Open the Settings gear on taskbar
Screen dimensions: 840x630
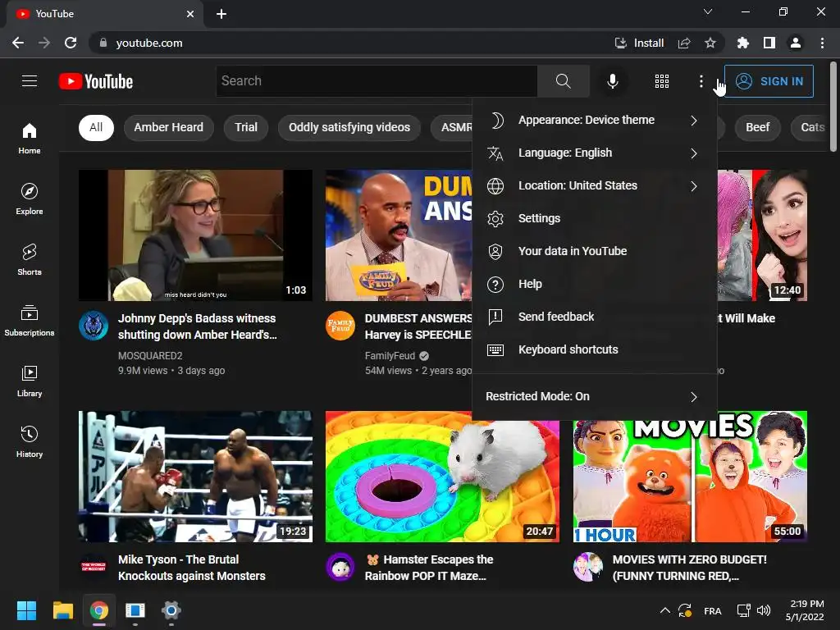(171, 610)
